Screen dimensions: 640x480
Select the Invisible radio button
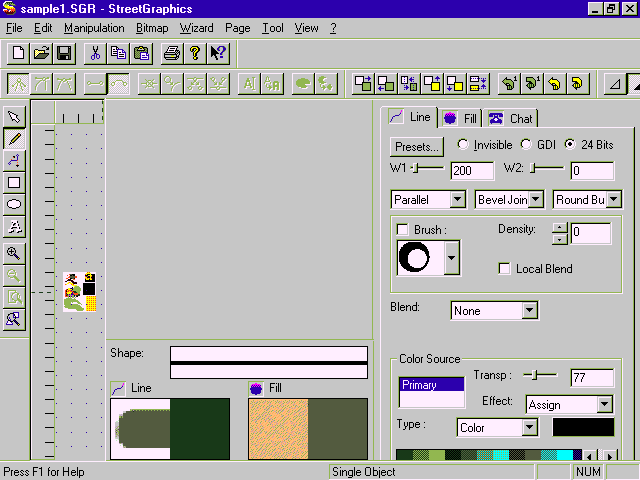463,145
